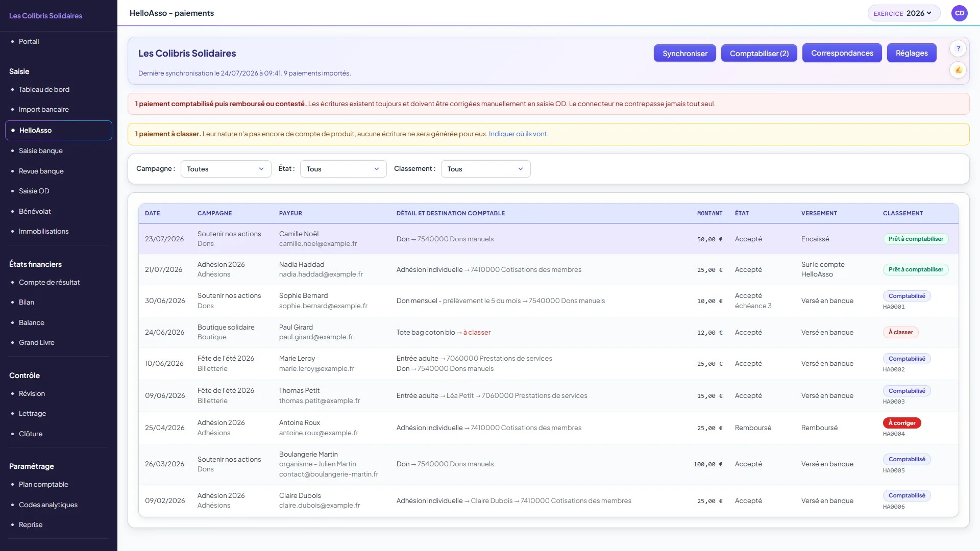The height and width of the screenshot is (551, 980).
Task: Click the red refunded-payment warning banner
Action: pyautogui.click(x=548, y=104)
